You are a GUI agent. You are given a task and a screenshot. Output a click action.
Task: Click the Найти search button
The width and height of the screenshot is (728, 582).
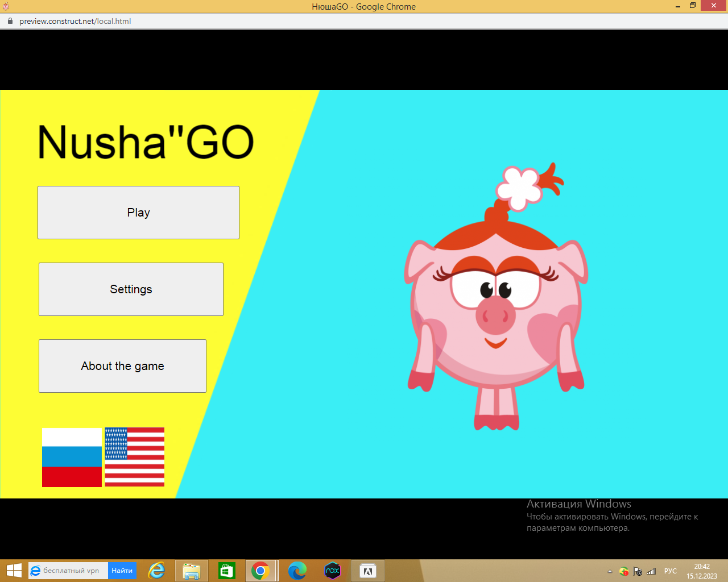click(122, 571)
